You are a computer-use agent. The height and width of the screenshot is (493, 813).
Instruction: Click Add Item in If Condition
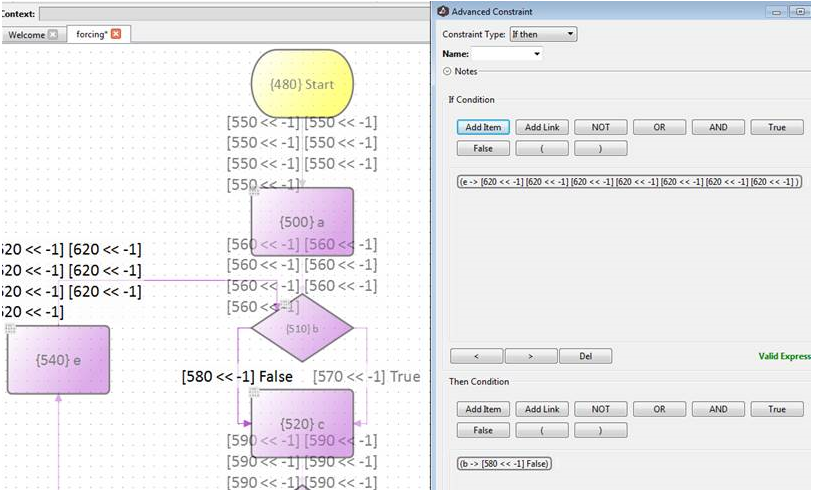point(483,127)
